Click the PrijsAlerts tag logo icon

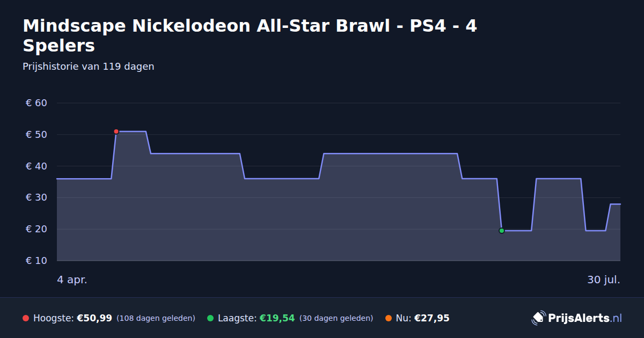pyautogui.click(x=538, y=318)
